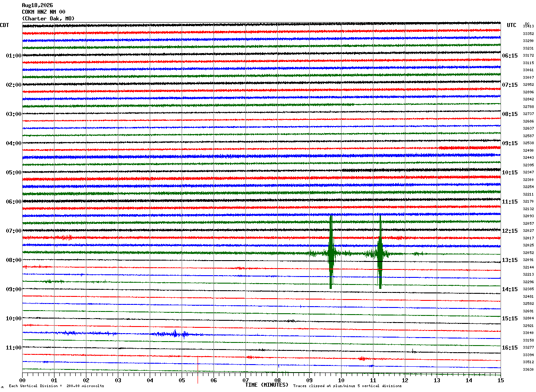
Task: Click the DC offset value 32017
Action: (528, 238)
